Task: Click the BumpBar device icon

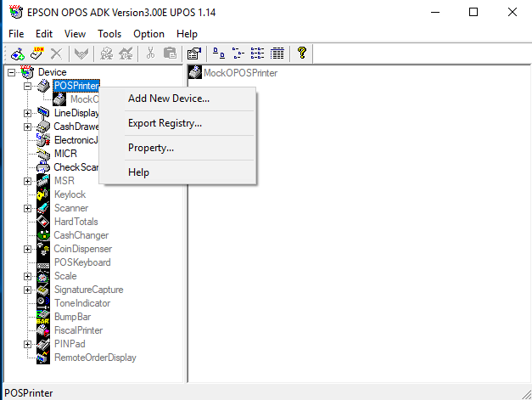Action: pos(43,317)
